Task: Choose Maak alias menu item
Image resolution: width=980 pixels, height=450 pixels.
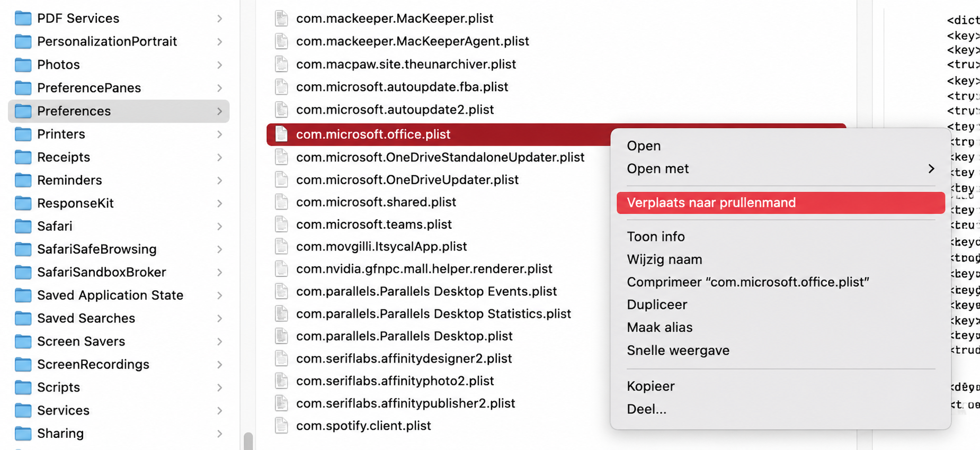Action: pyautogui.click(x=660, y=327)
